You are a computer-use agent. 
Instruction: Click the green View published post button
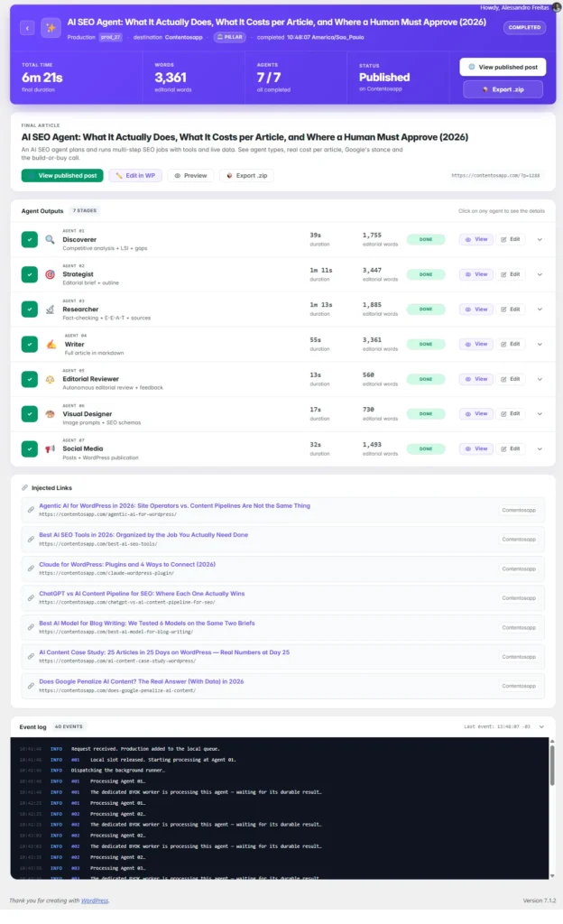tap(62, 176)
